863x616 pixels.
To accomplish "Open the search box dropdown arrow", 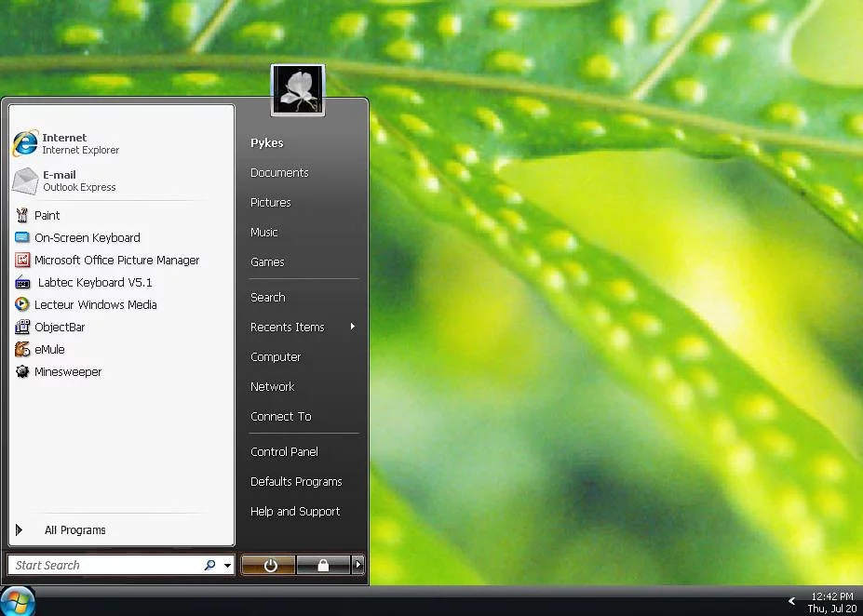I will (x=228, y=566).
